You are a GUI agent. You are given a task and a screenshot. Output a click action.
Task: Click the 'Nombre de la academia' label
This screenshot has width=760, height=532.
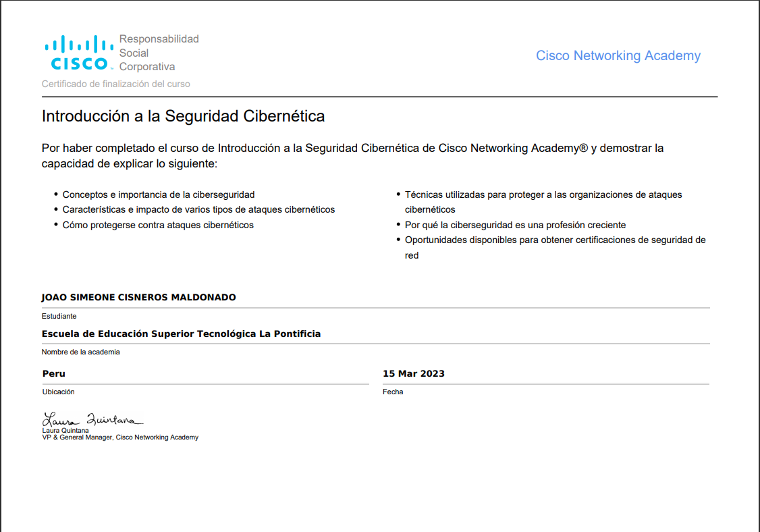click(80, 352)
